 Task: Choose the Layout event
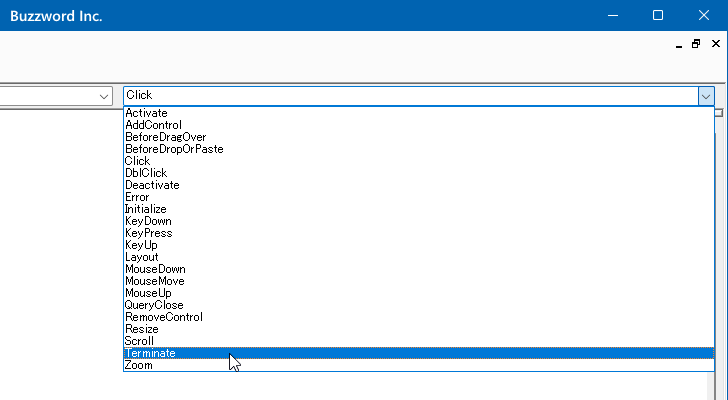click(x=419, y=258)
